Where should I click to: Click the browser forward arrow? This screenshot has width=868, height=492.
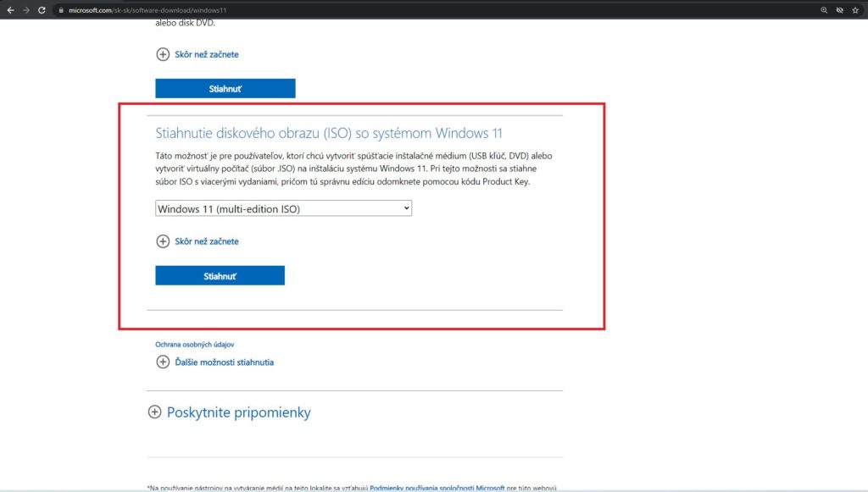[26, 9]
